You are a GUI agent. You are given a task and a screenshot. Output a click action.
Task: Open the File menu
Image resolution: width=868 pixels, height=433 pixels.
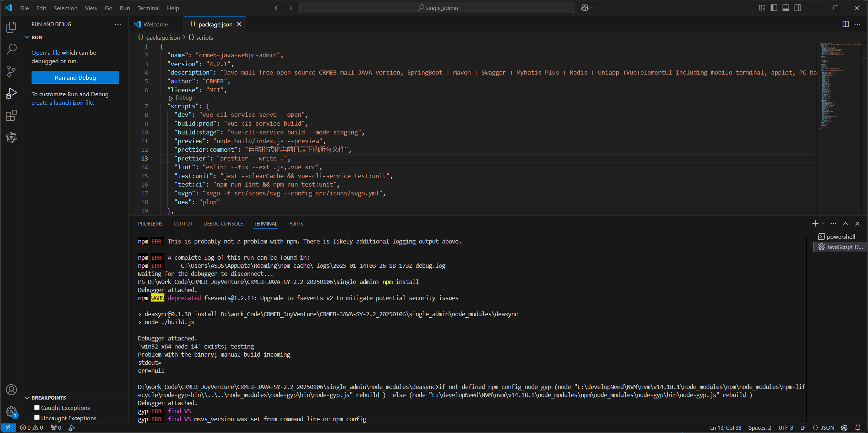(x=25, y=8)
